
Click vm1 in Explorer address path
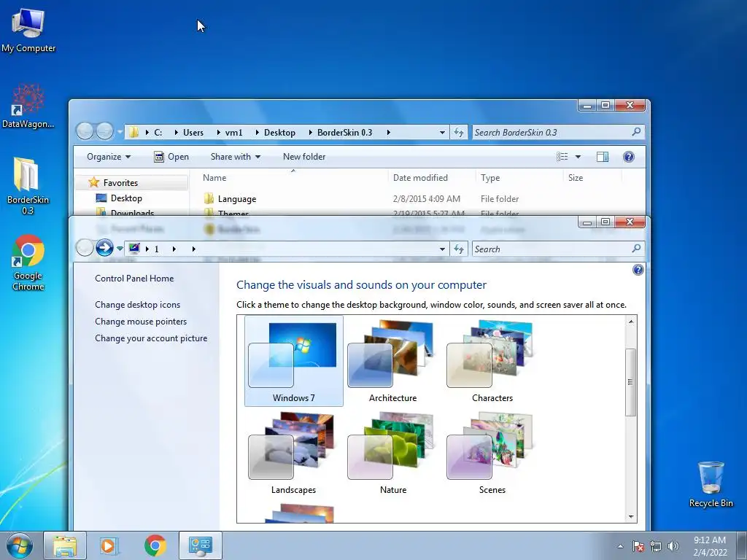click(x=233, y=133)
